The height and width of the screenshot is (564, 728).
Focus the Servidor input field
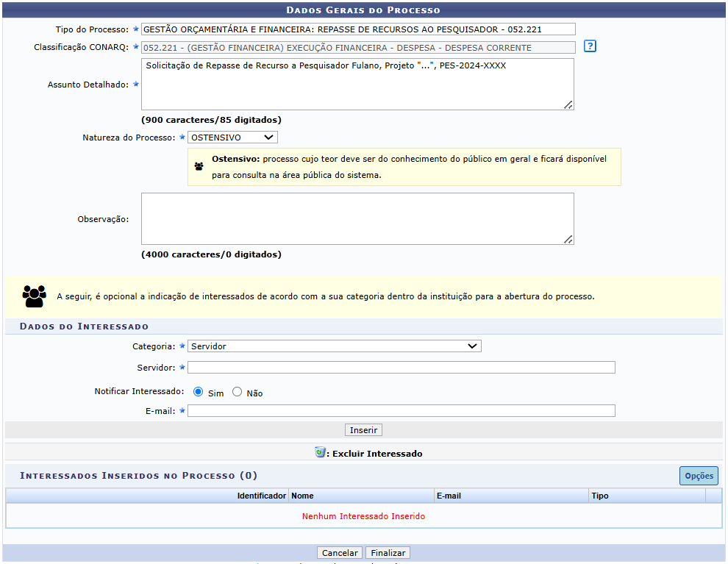[x=401, y=368]
